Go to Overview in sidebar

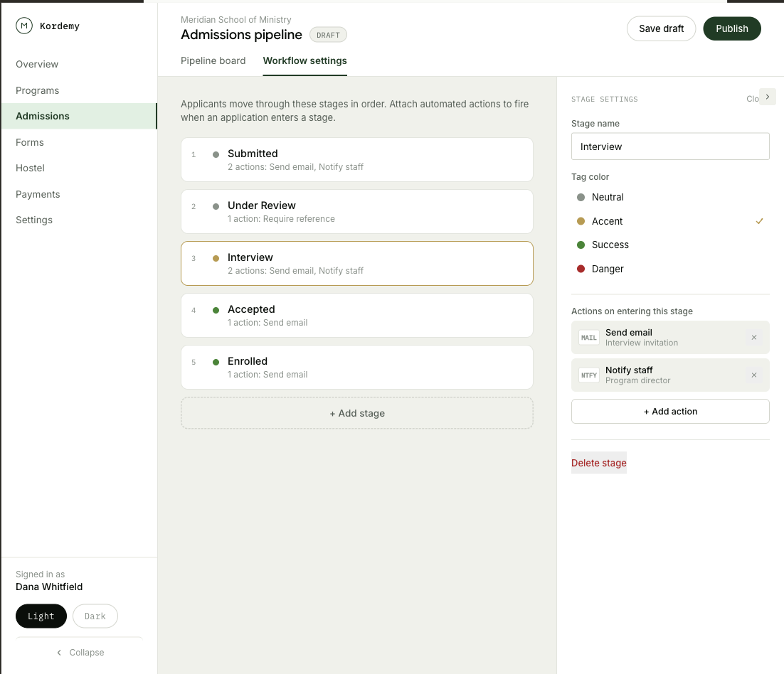(79, 65)
